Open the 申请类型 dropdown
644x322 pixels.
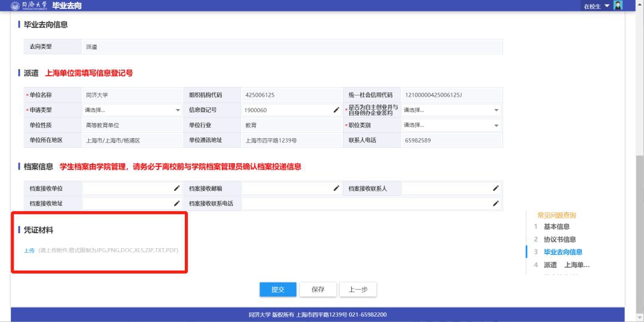[x=132, y=110]
